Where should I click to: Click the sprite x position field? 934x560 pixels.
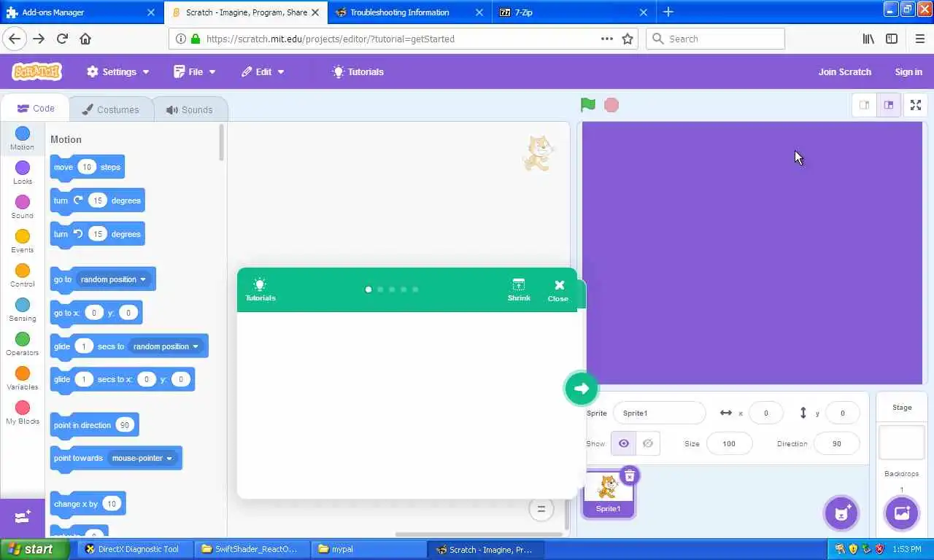coord(765,413)
